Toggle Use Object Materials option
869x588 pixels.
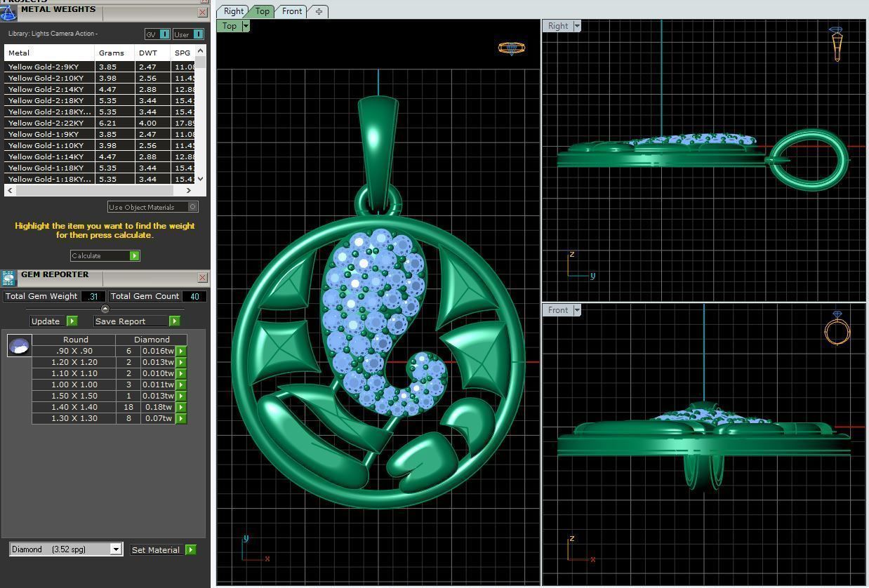pyautogui.click(x=153, y=207)
